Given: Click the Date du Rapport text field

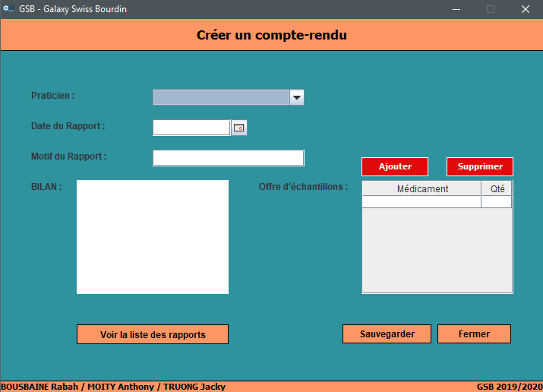Looking at the screenshot, I should click(x=191, y=128).
